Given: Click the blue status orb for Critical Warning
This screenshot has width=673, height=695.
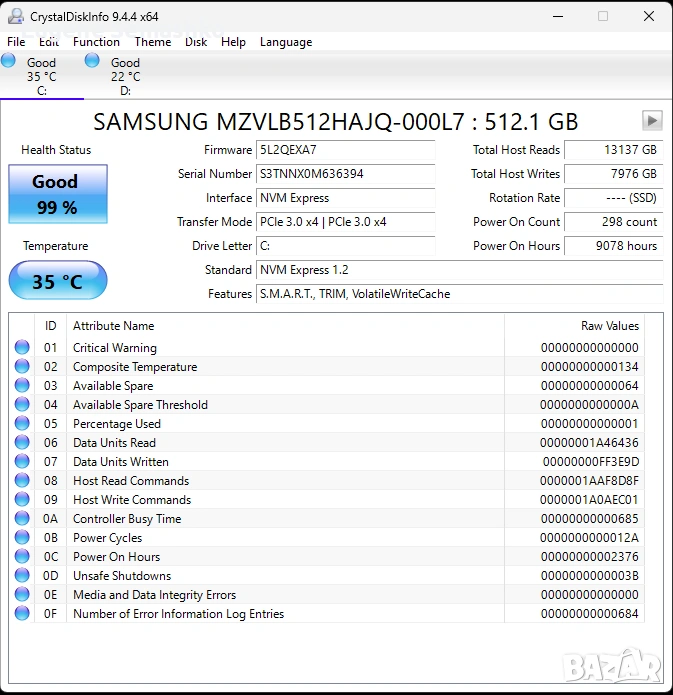Looking at the screenshot, I should click(22, 348).
